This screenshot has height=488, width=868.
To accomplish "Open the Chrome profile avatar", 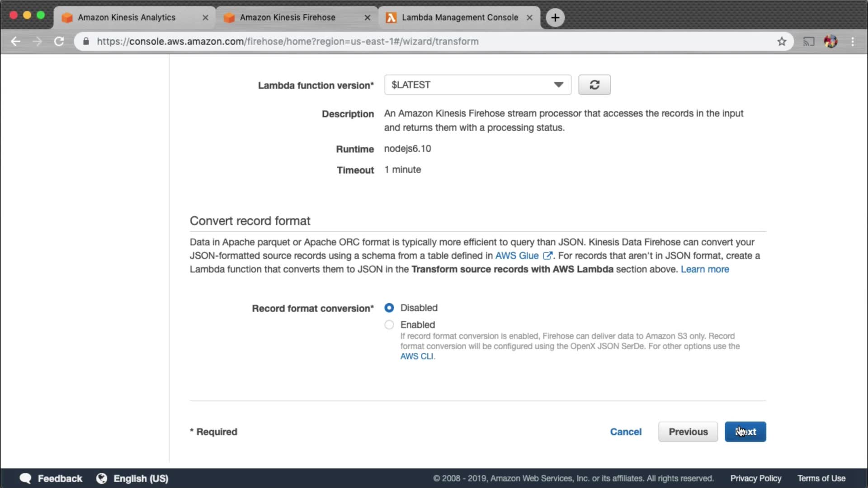I will point(830,42).
